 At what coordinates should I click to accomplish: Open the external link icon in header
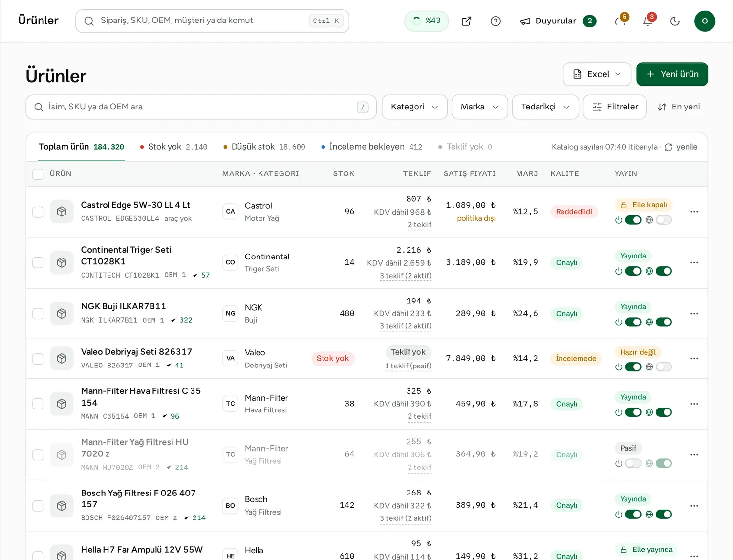(466, 21)
